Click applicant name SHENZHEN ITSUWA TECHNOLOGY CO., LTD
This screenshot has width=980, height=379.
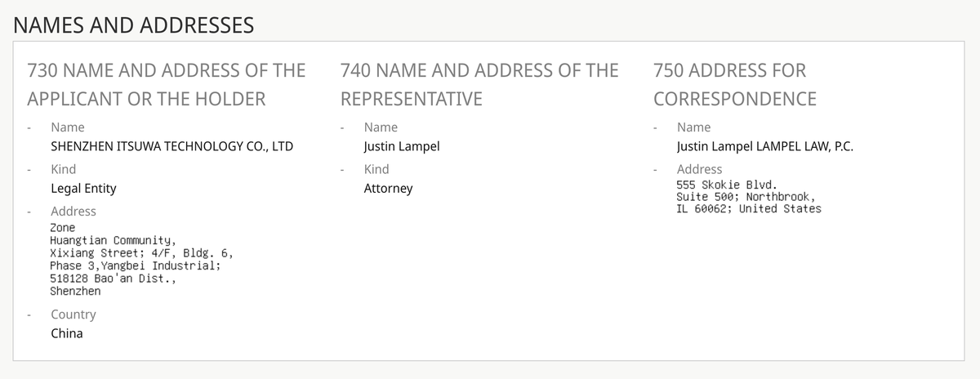point(171,147)
